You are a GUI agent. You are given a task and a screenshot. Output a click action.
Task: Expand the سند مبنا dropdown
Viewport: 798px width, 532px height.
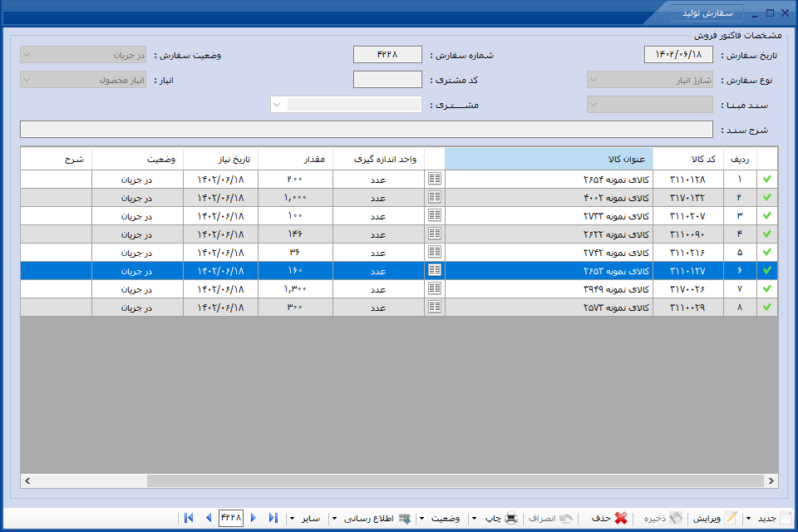[594, 105]
